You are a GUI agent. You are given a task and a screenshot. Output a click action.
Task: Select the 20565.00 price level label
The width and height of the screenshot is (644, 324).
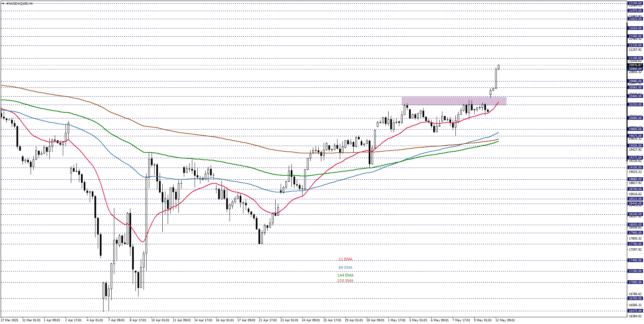635,87
